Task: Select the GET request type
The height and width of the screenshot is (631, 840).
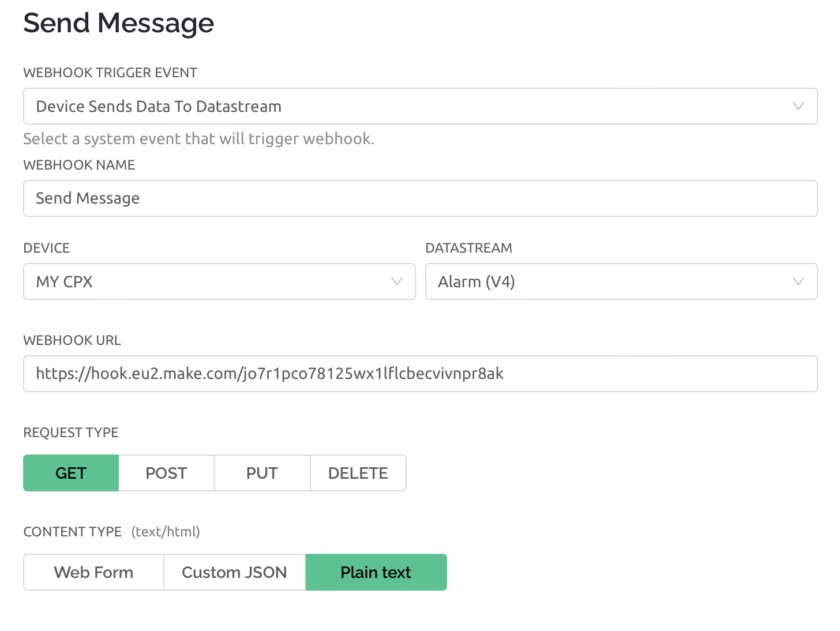Action: 71,473
